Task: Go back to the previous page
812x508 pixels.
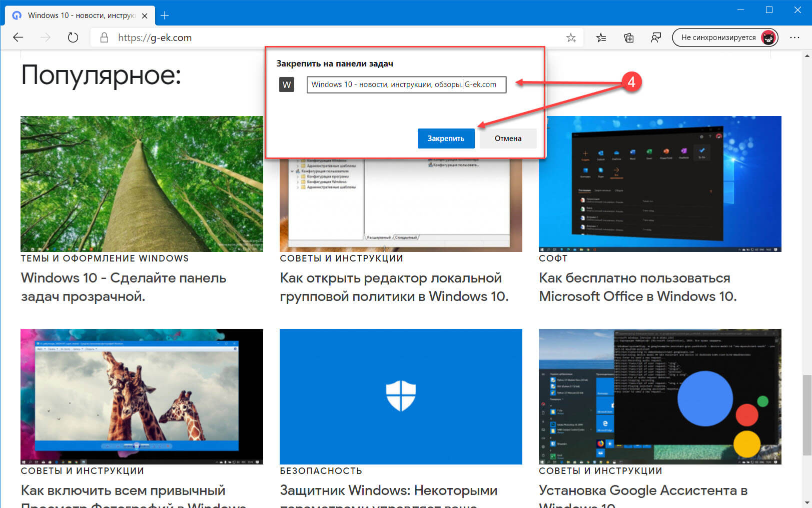Action: coord(18,37)
